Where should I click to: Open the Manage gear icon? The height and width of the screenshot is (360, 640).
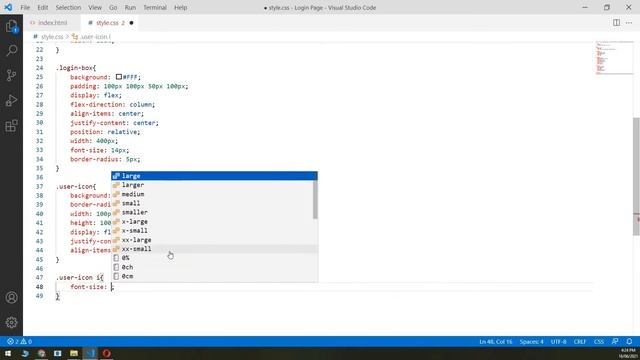[11, 322]
